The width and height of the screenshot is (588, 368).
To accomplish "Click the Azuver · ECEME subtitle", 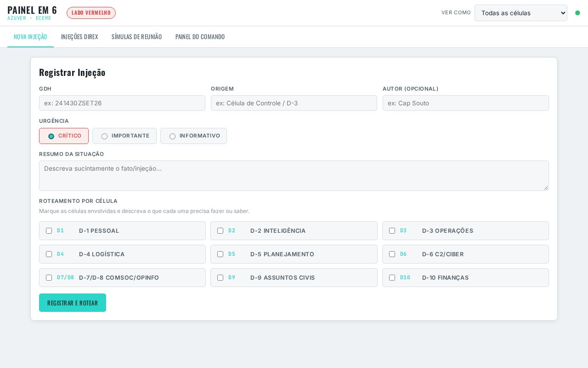I will tap(29, 18).
